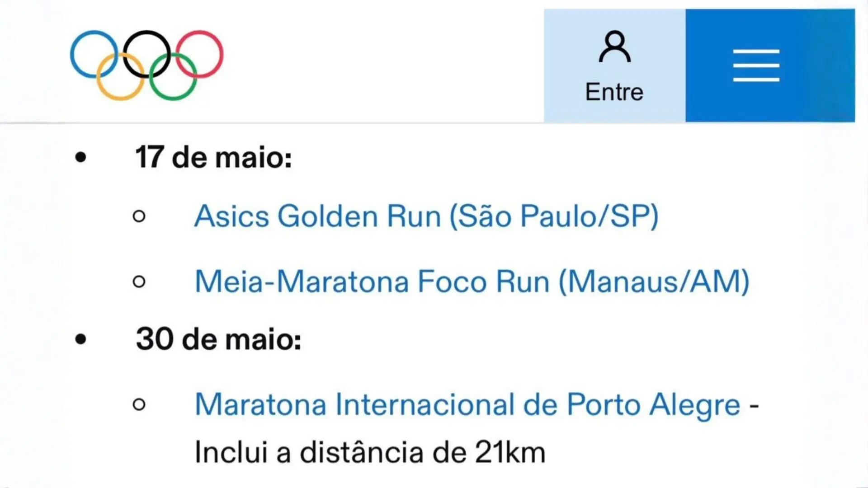
Task: Click hollow bullet beside Meia-Maratona Foco Run
Action: click(x=139, y=282)
